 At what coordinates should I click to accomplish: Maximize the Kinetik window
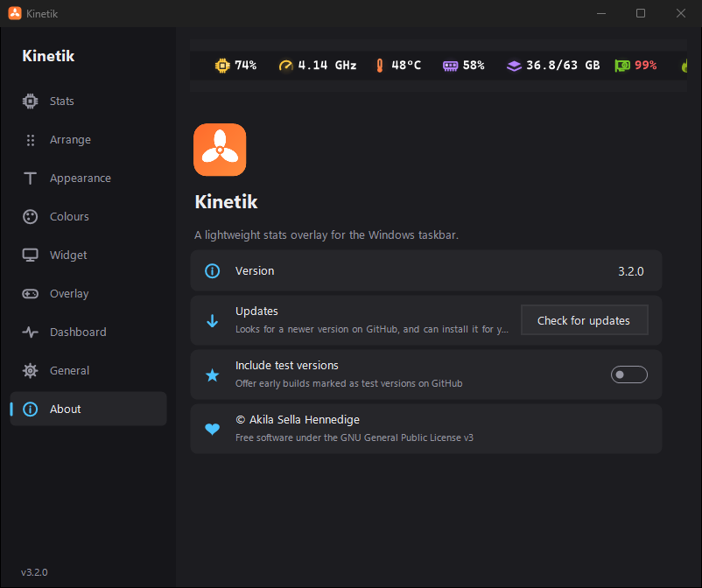pos(641,13)
